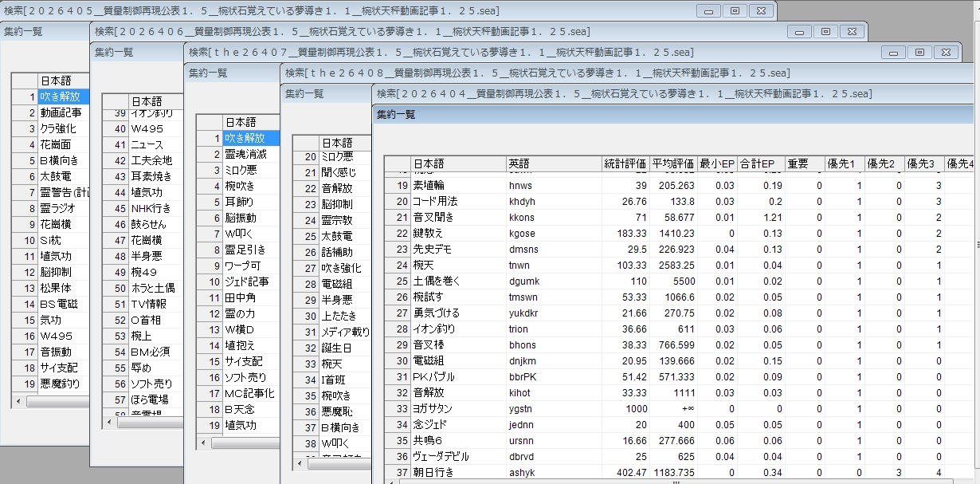
Task: Maximize the the26407 search window
Action: (919, 52)
